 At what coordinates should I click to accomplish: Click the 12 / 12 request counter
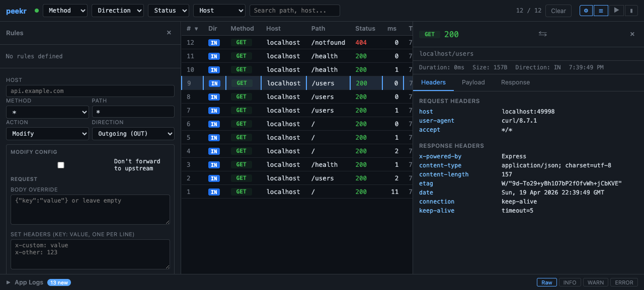(529, 11)
